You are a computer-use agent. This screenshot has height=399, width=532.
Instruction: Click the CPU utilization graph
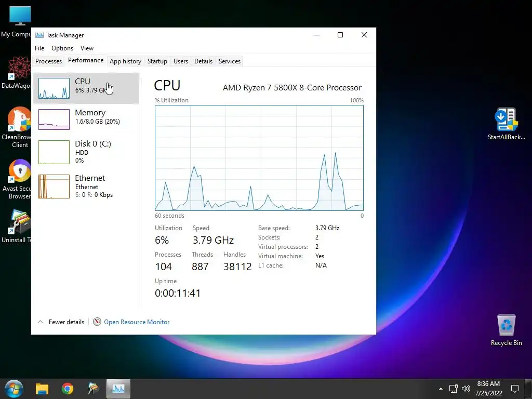tap(259, 158)
